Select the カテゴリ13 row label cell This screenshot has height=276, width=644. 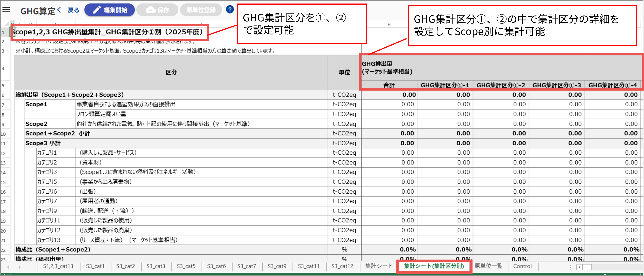pyautogui.click(x=56, y=240)
